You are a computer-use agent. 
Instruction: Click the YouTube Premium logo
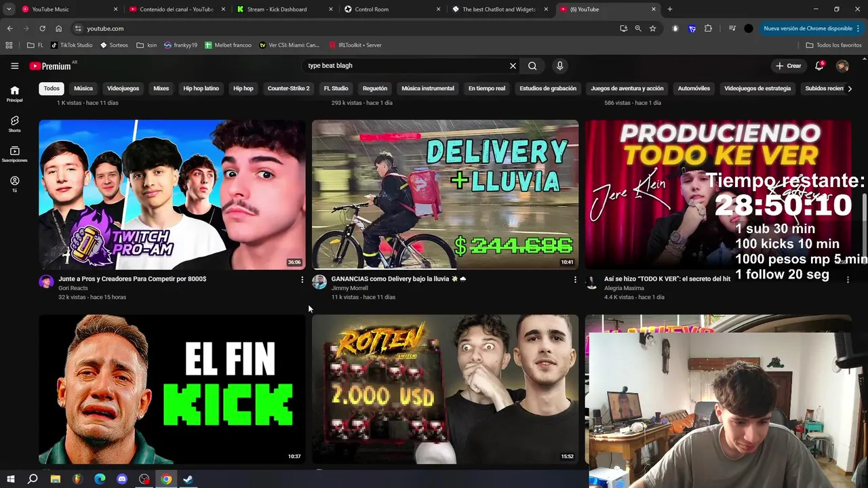50,66
